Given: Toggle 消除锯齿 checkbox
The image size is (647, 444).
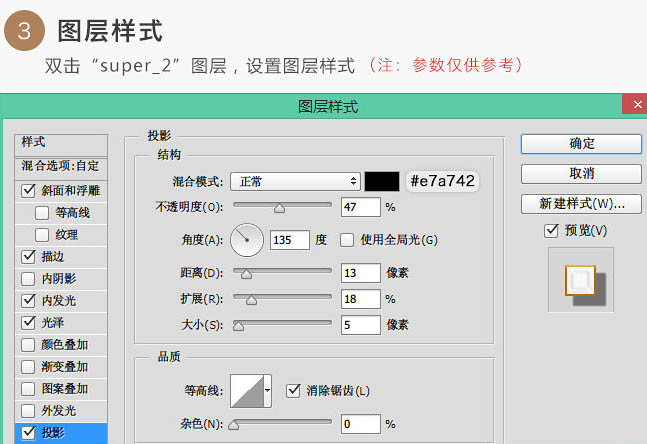Looking at the screenshot, I should tap(293, 390).
